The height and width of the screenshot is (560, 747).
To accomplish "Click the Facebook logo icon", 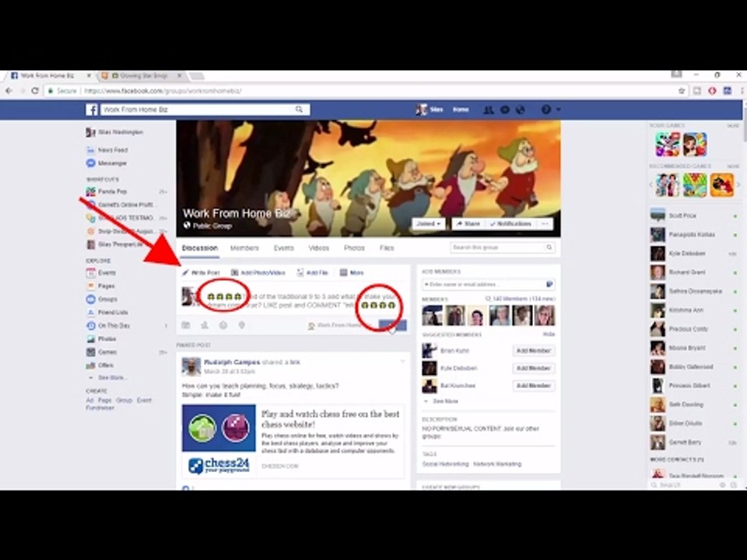I will tap(92, 110).
